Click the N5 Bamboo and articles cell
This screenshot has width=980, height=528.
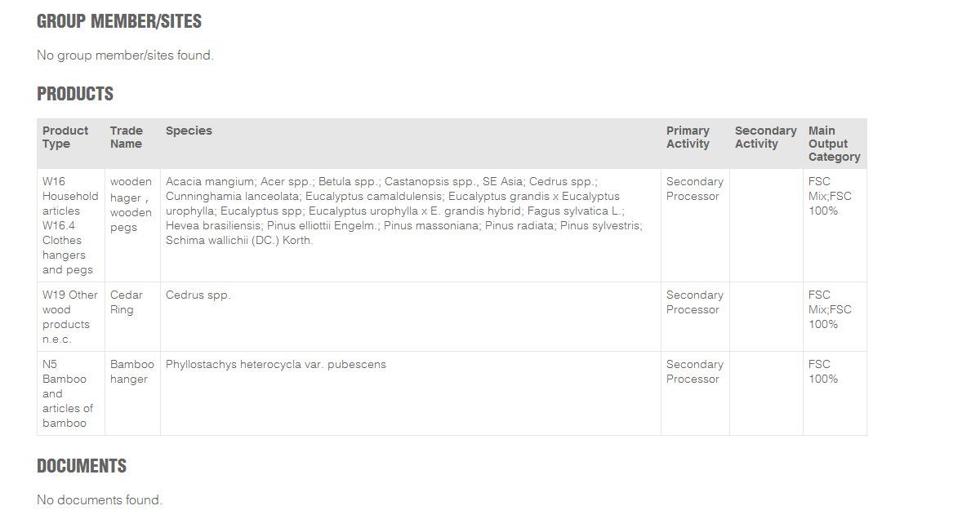pyautogui.click(x=68, y=393)
